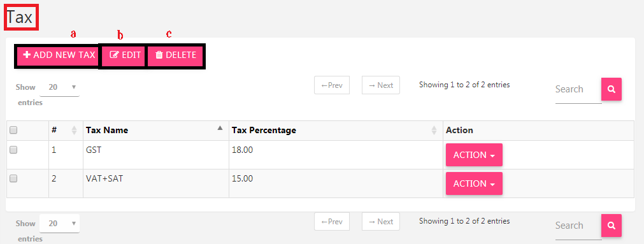Viewport: 644px width, 244px height.
Task: Go to the top Next page button
Action: click(x=381, y=85)
